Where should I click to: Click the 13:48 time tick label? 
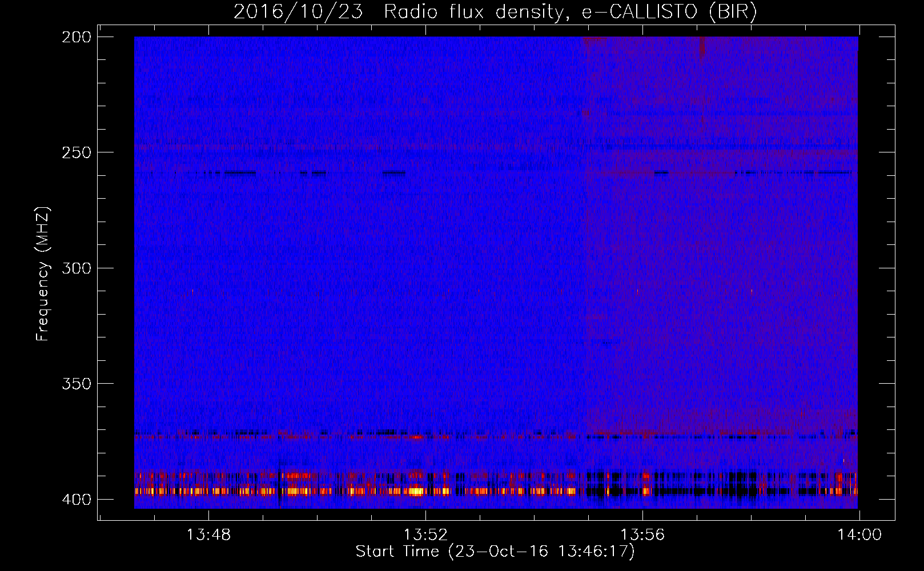click(209, 535)
